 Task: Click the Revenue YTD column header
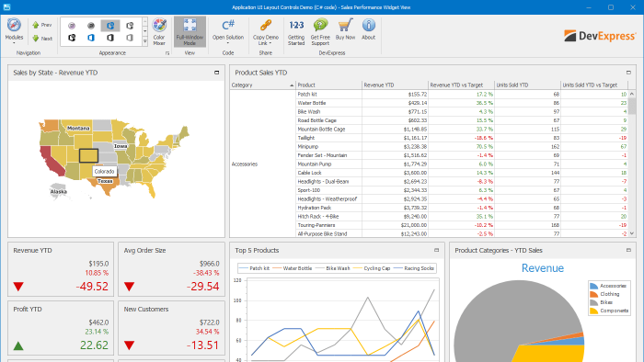point(395,85)
